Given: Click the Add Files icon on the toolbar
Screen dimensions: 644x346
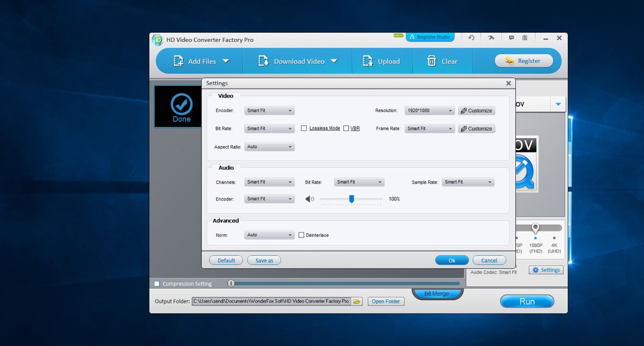Looking at the screenshot, I should click(x=179, y=61).
